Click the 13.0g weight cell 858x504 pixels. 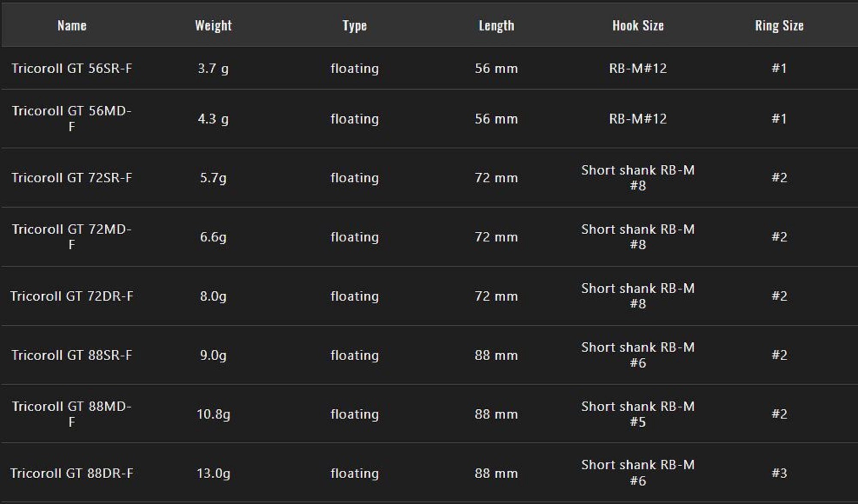(x=213, y=473)
